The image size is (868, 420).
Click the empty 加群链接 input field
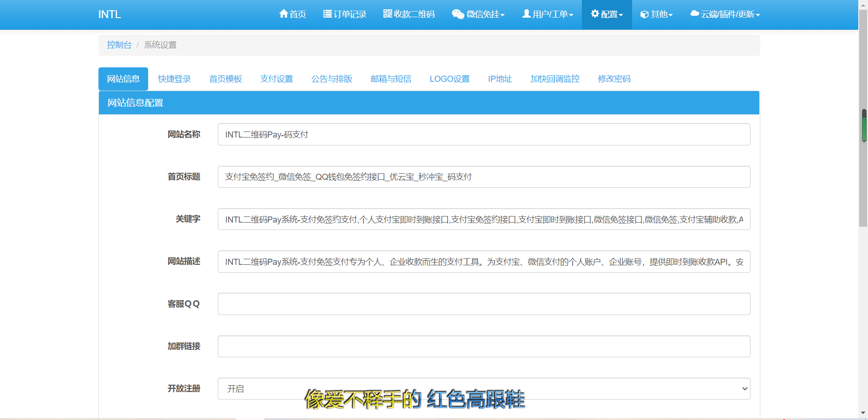pyautogui.click(x=484, y=346)
